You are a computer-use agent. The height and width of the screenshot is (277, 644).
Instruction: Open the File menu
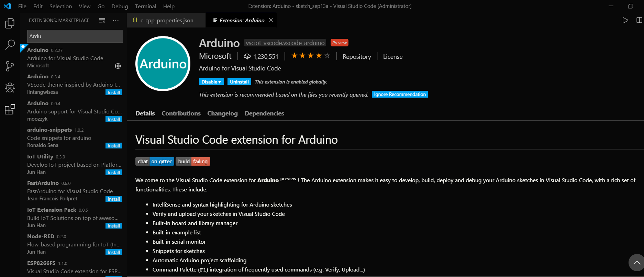click(22, 6)
